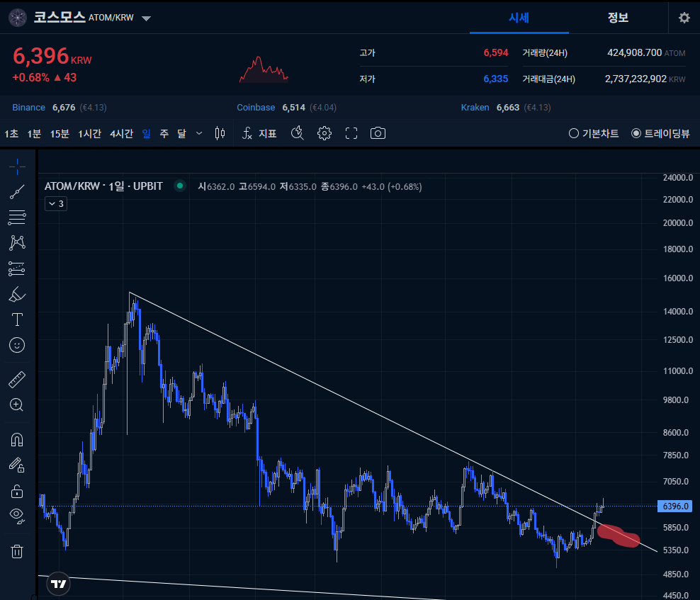Expand the ATOM/KRW market selector dropdown

point(146,18)
